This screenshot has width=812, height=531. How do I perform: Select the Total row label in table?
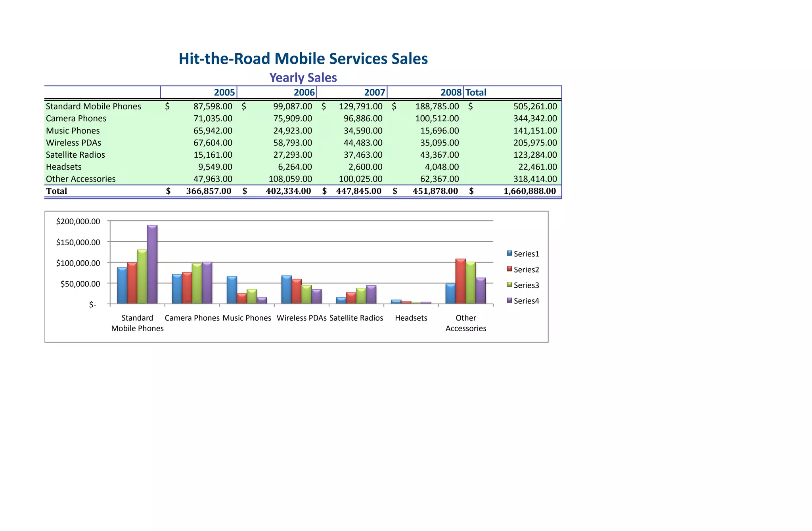tap(56, 191)
